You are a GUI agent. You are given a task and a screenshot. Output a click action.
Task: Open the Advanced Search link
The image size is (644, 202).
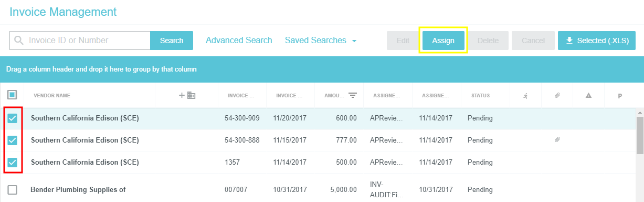239,40
